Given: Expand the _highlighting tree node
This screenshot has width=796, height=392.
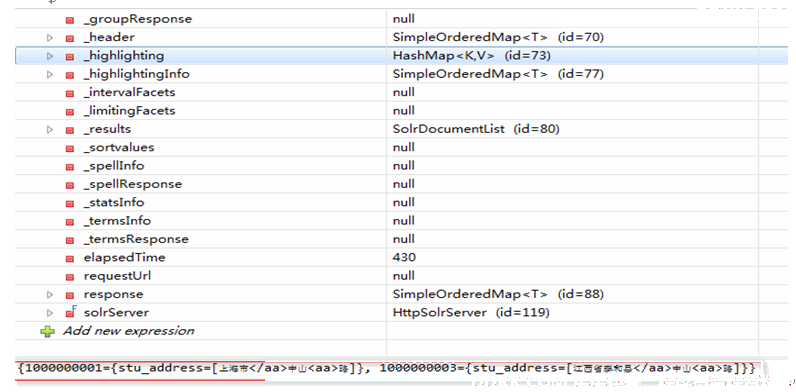Looking at the screenshot, I should coord(50,56).
